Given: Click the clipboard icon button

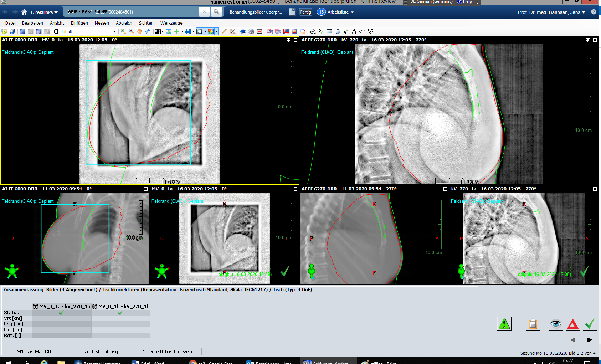Looking at the screenshot, I should coord(533,324).
